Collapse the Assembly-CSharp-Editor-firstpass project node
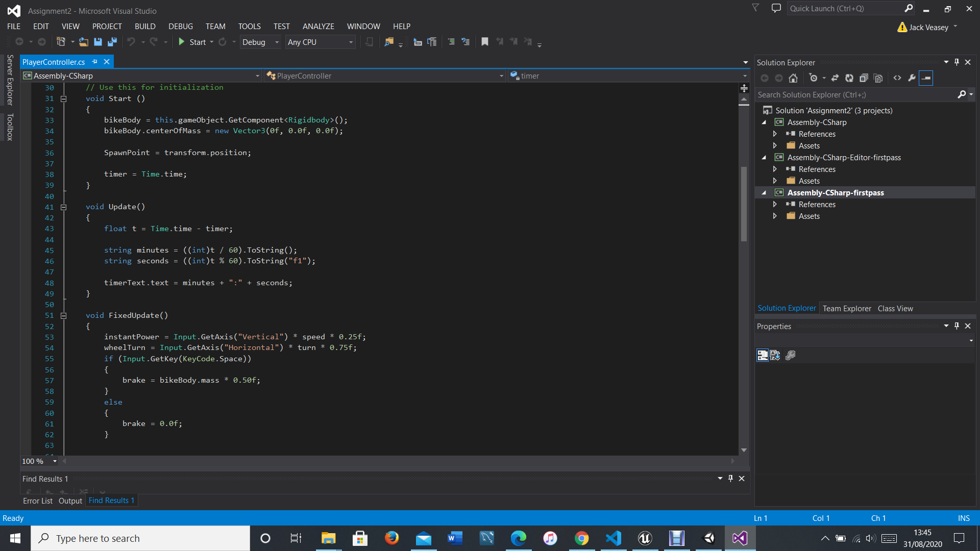This screenshot has width=980, height=551. (764, 158)
